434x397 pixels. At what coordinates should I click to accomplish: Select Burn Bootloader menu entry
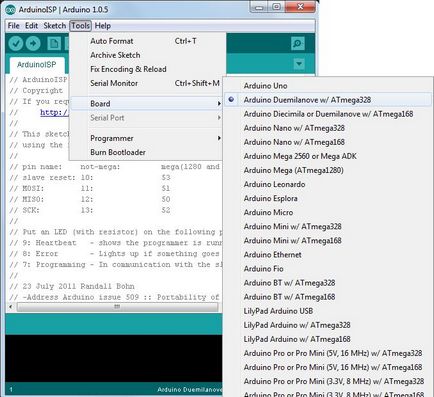[x=146, y=152]
